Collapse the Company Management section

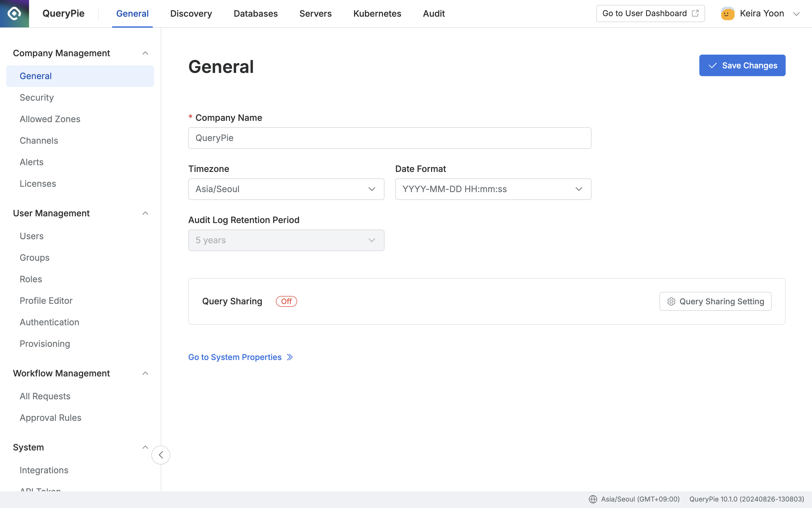pos(145,53)
